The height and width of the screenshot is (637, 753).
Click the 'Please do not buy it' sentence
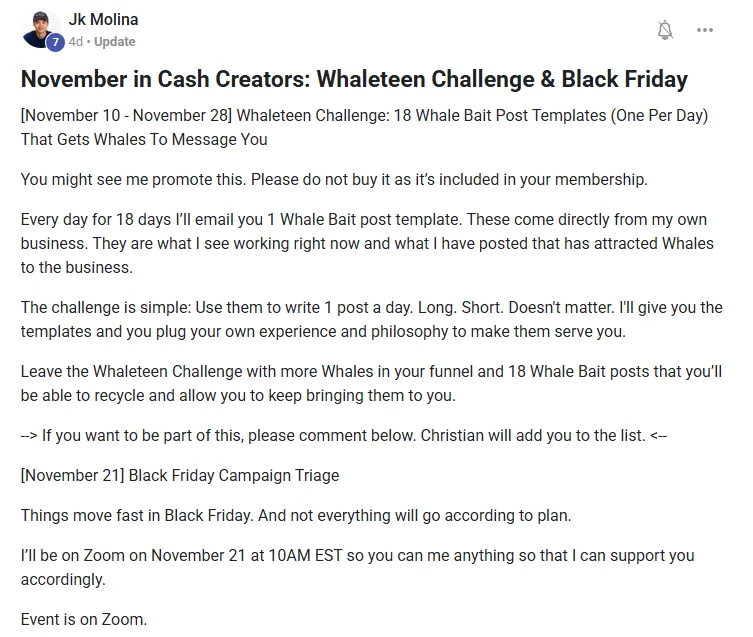point(449,179)
